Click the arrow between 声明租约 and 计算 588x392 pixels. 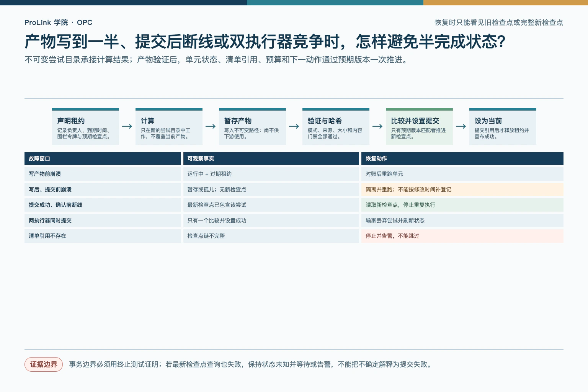point(127,126)
